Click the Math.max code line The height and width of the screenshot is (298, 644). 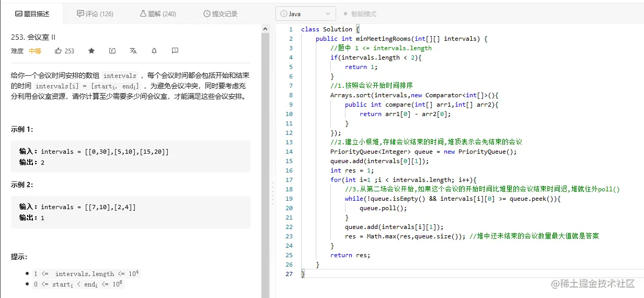pyautogui.click(x=405, y=236)
